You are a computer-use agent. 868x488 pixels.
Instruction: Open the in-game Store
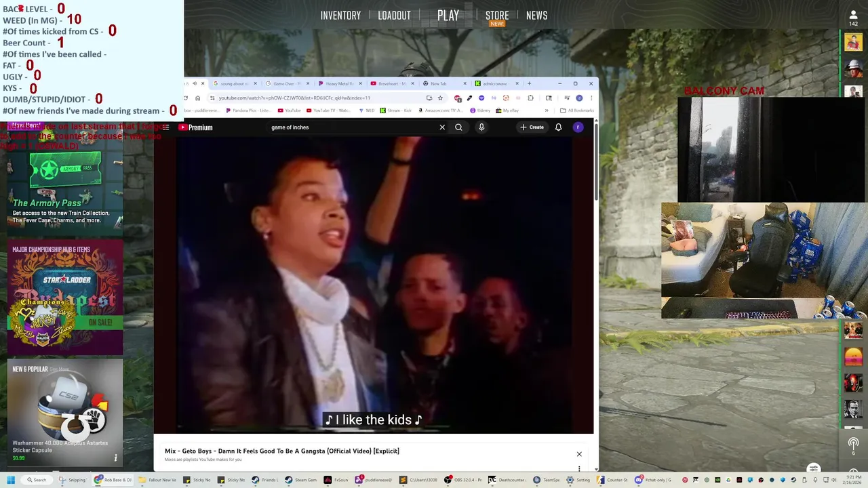coord(497,15)
